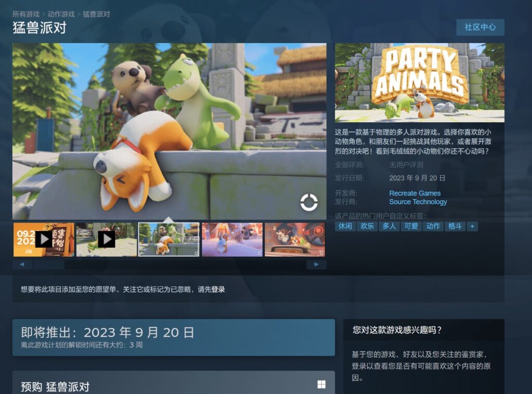The height and width of the screenshot is (394, 532).
Task: Play the second trailer video thumbnail
Action: (107, 240)
